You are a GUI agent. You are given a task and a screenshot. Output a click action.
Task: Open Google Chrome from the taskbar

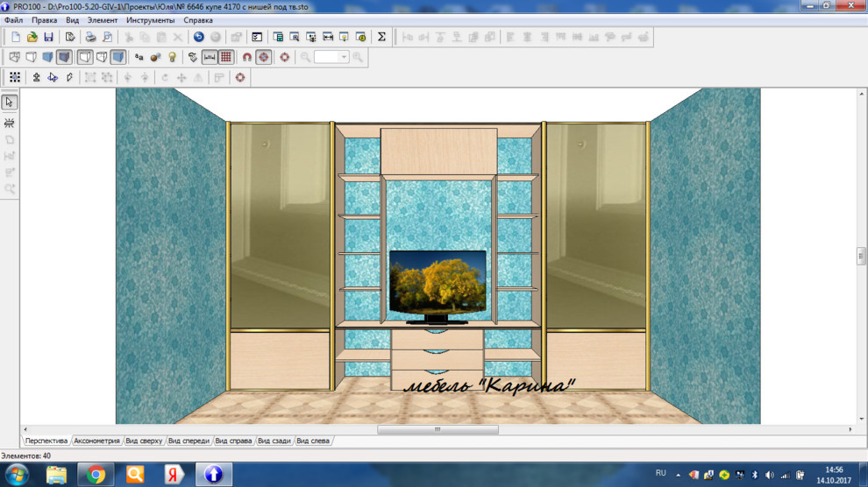click(x=96, y=474)
